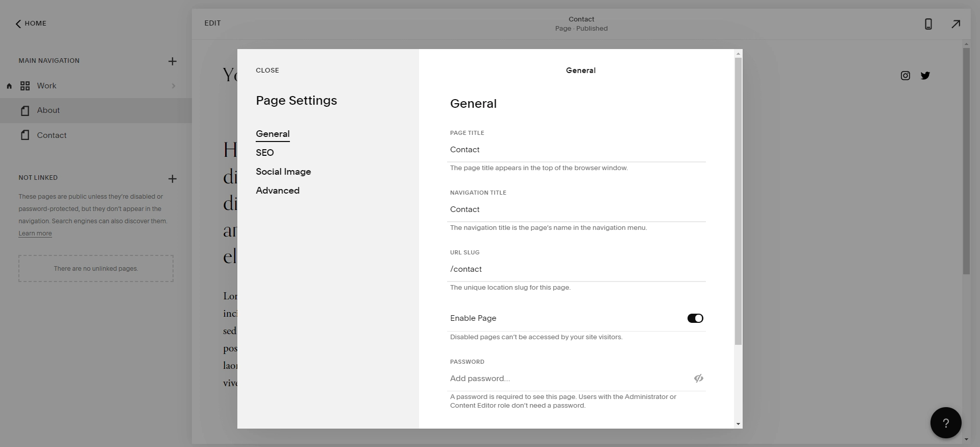This screenshot has height=447, width=980.
Task: Click the Contact page icon in sidebar
Action: [25, 135]
